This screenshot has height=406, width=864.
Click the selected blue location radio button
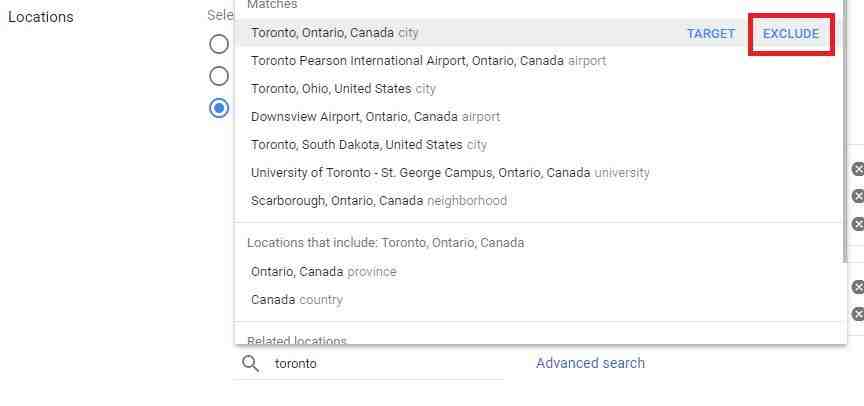(219, 107)
